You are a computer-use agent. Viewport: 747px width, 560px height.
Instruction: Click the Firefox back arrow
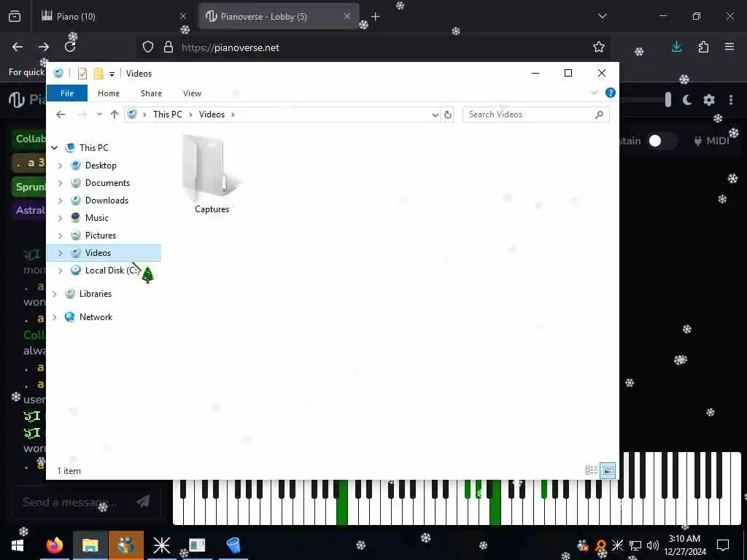click(x=18, y=47)
